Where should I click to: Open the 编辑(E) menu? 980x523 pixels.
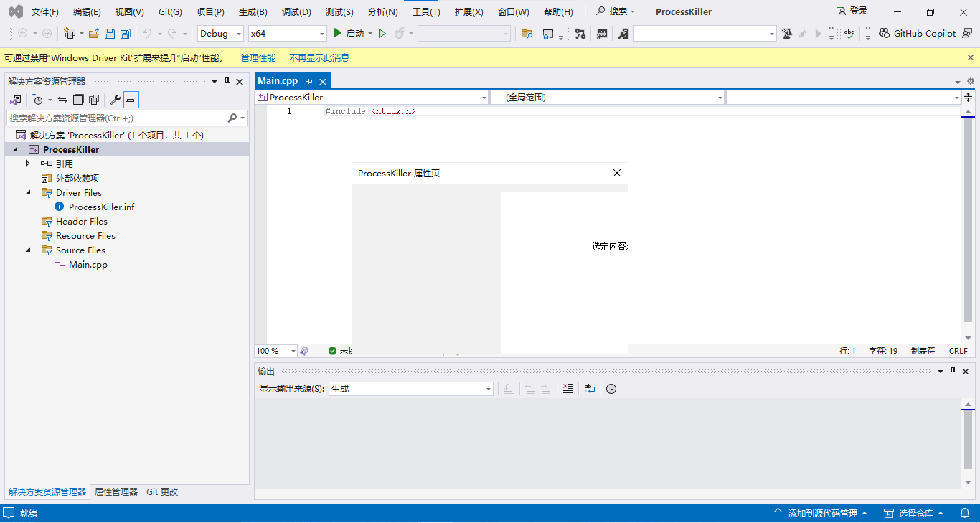(87, 11)
